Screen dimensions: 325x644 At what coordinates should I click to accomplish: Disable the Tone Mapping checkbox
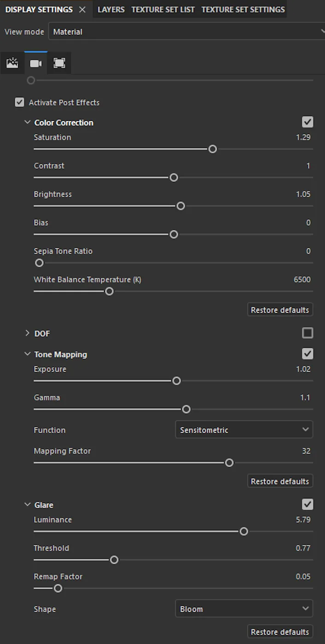tap(308, 354)
